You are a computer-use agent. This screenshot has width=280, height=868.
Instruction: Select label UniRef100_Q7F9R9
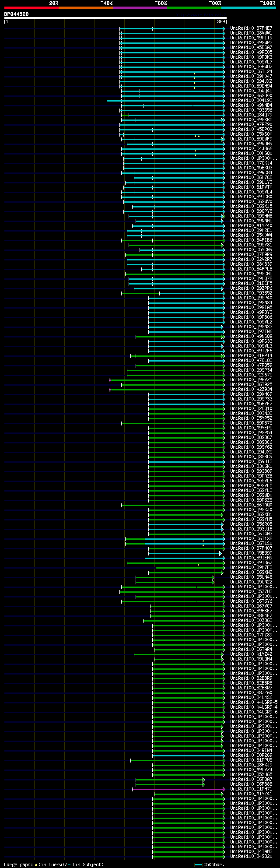251,254
